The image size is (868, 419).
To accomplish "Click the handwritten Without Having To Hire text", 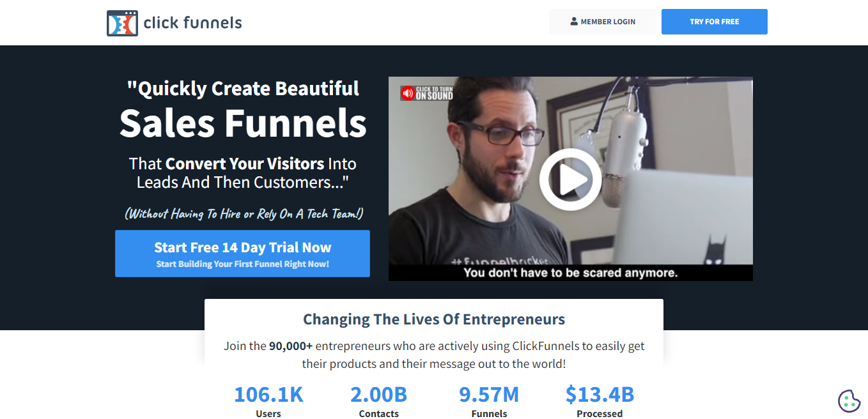I will click(x=244, y=214).
